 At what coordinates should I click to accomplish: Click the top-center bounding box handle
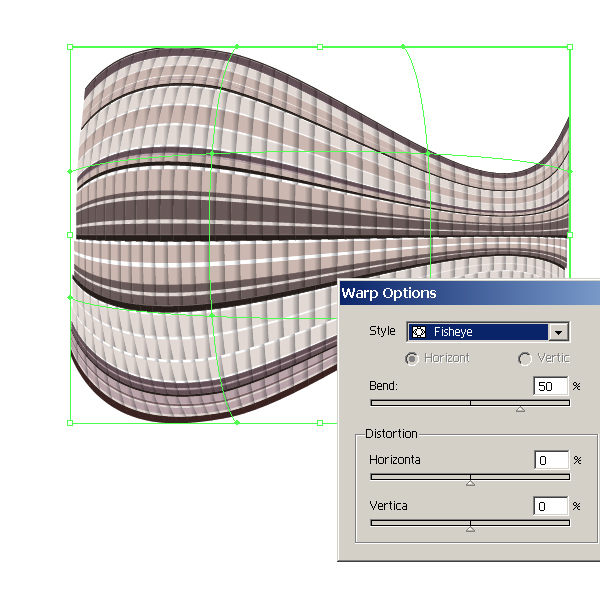tap(320, 47)
